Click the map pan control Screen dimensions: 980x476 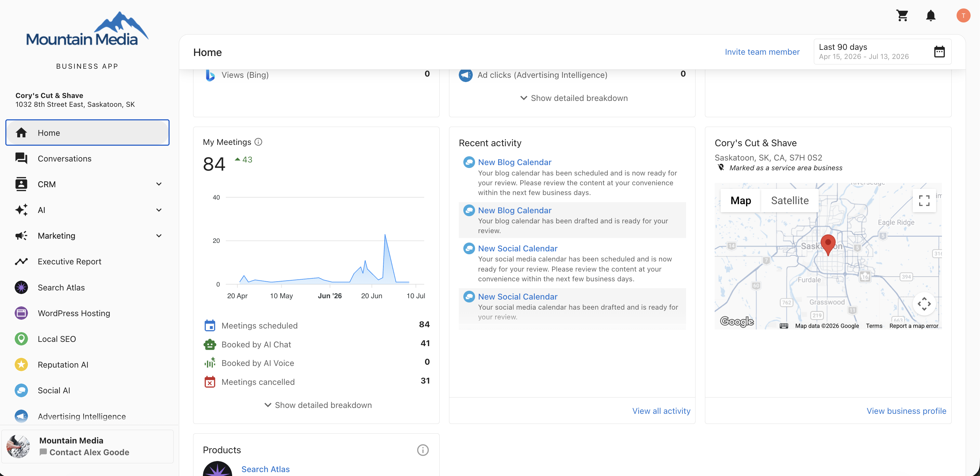point(924,304)
